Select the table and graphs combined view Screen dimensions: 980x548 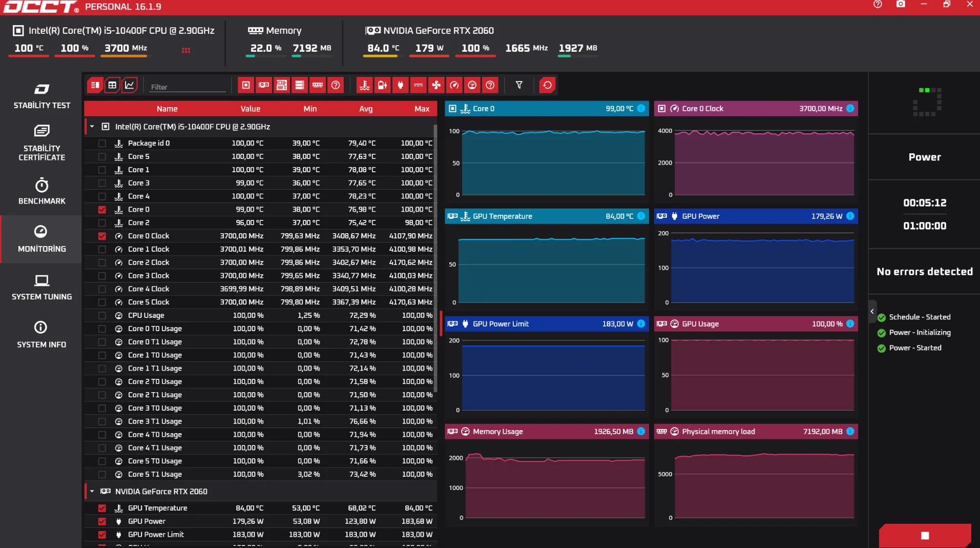[95, 85]
